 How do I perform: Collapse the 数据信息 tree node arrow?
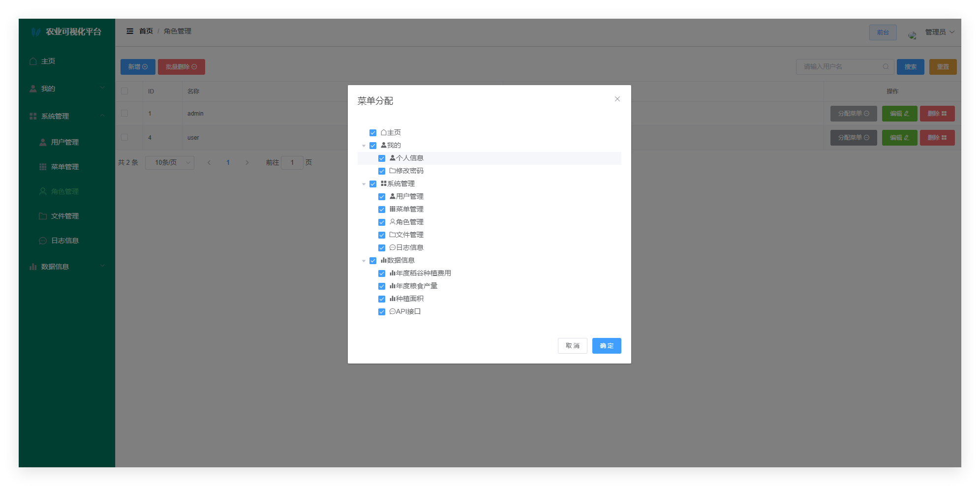[364, 260]
